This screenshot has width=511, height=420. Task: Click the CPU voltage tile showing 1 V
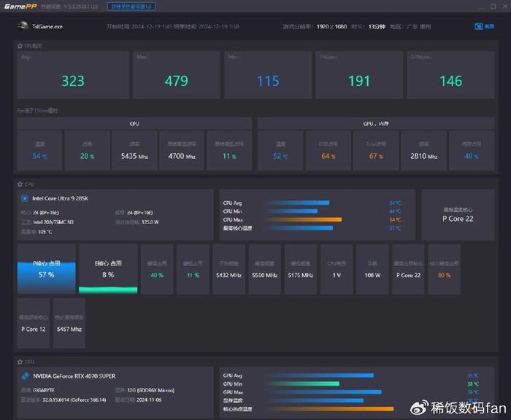tap(337, 269)
